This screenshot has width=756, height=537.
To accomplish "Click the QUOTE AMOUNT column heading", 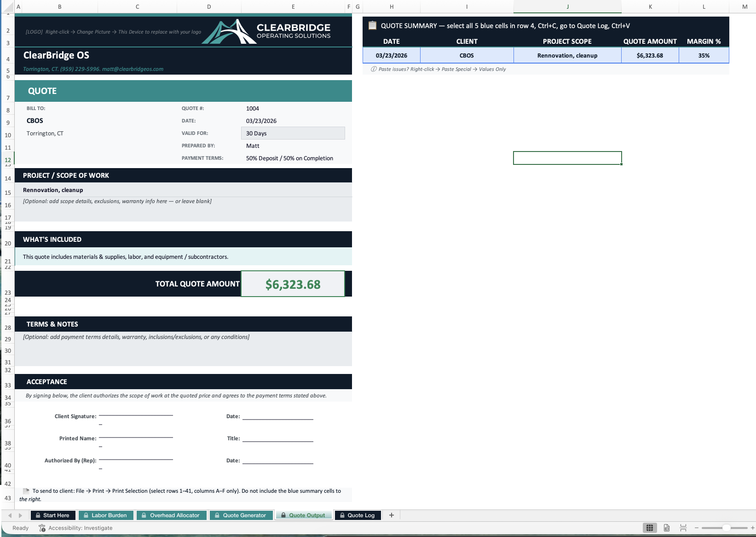I will 650,41.
